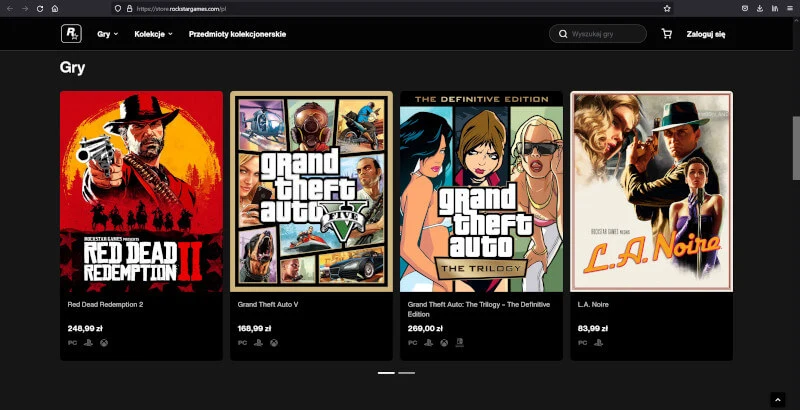Image resolution: width=800 pixels, height=410 pixels.
Task: Click the Gry section heading
Action: [x=72, y=68]
